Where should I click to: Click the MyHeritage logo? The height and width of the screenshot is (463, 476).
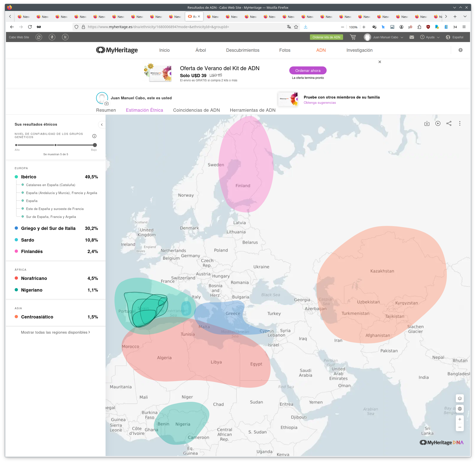[117, 50]
